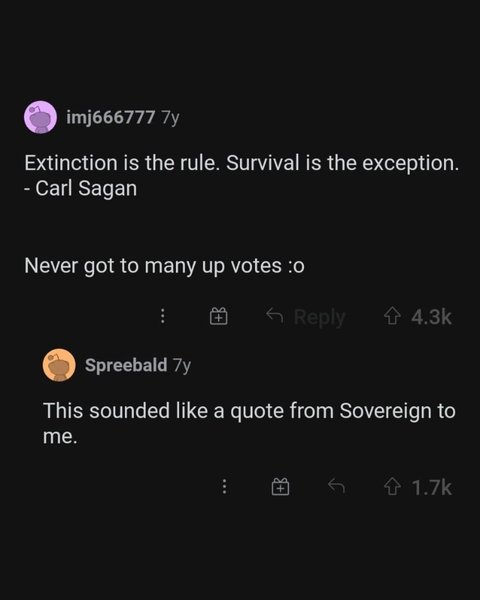
Task: Click the 7y timestamp next to imj666777
Action: [x=170, y=117]
